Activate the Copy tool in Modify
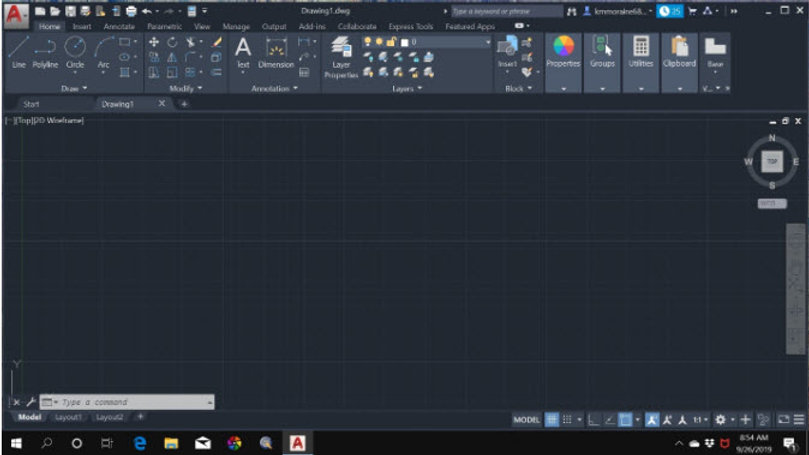809x455 pixels. coord(154,57)
